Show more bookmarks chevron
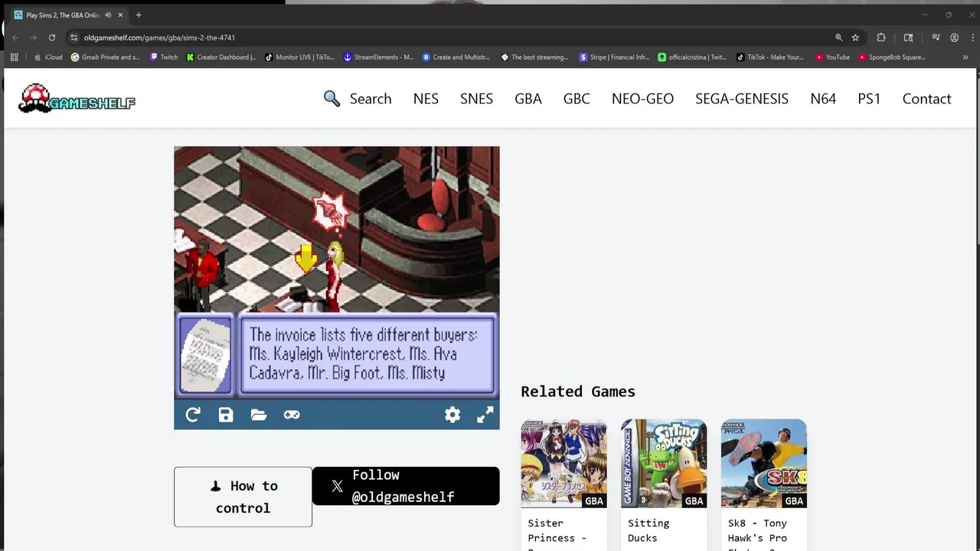980x551 pixels. coord(965,57)
